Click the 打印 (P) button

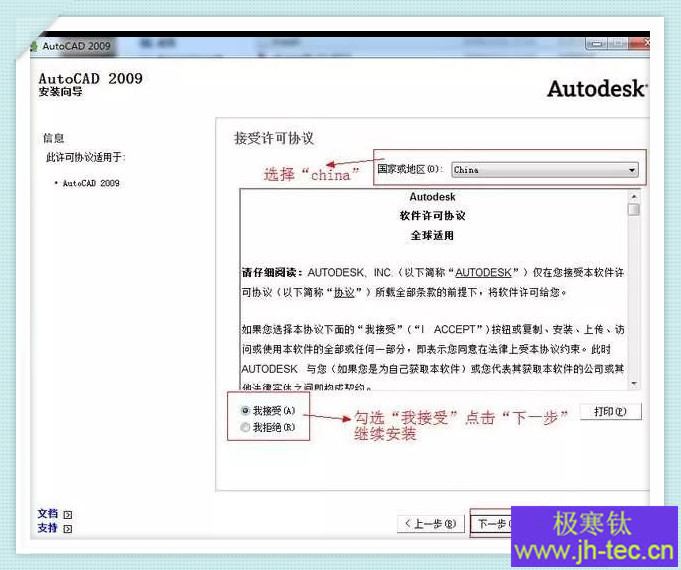pos(610,411)
